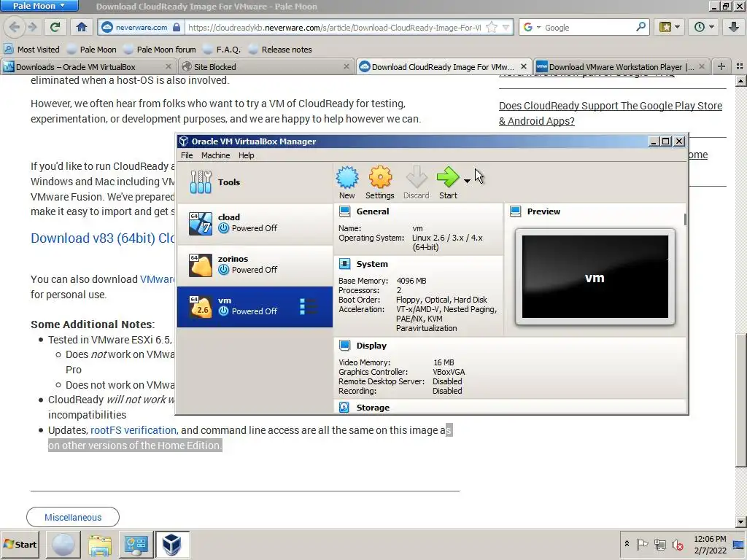Open the search engine chooser dropdown next to Google icon
Screen dimensions: 747x560
point(539,28)
